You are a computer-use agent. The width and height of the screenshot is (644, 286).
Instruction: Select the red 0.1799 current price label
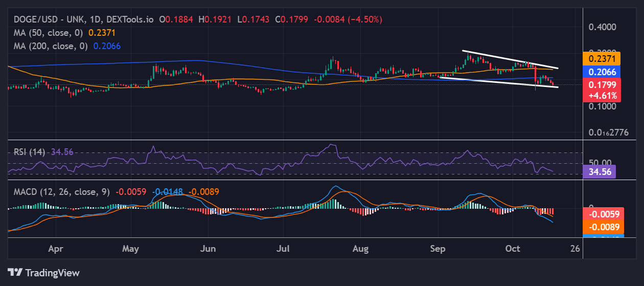602,85
